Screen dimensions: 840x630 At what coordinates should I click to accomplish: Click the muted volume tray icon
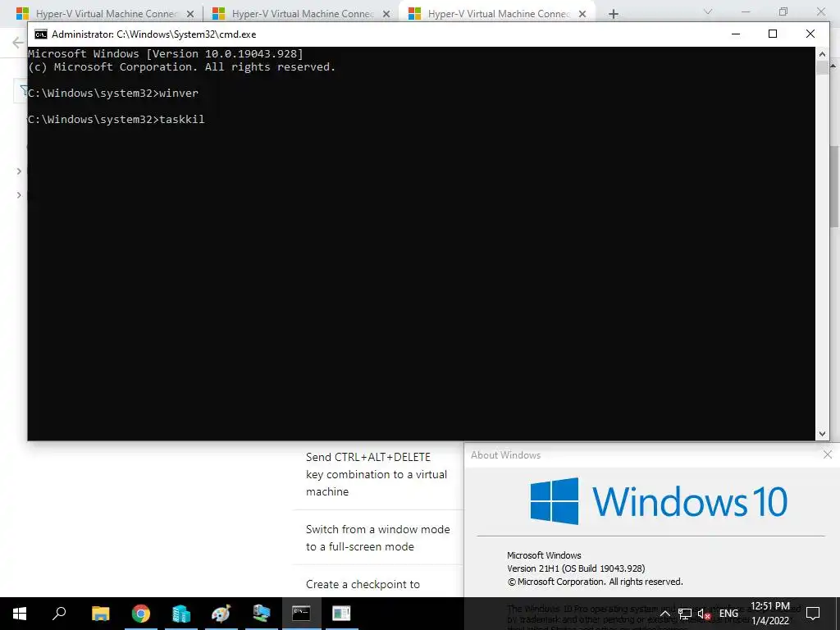[705, 614]
